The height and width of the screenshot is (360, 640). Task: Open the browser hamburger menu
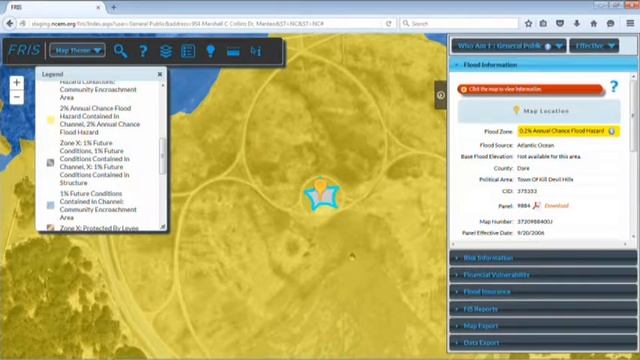click(x=630, y=24)
